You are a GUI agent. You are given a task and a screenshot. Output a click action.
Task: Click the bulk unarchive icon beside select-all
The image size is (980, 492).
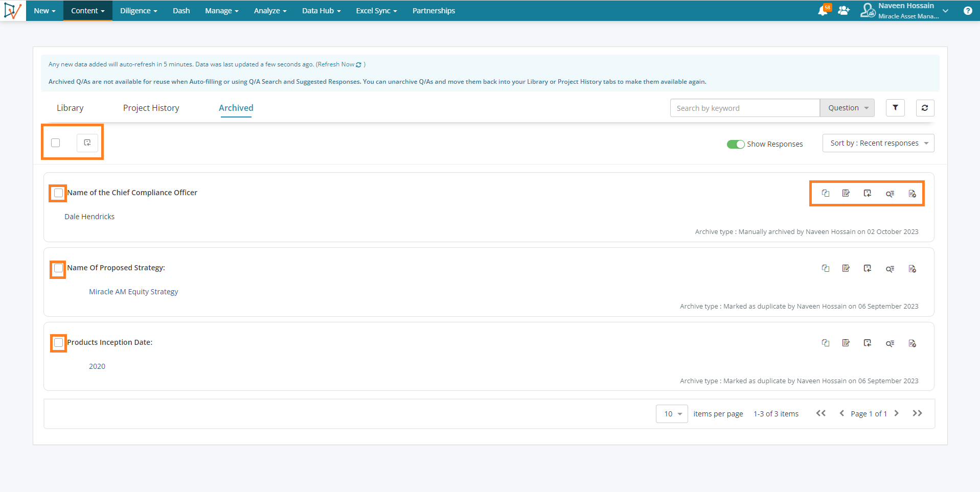[87, 143]
